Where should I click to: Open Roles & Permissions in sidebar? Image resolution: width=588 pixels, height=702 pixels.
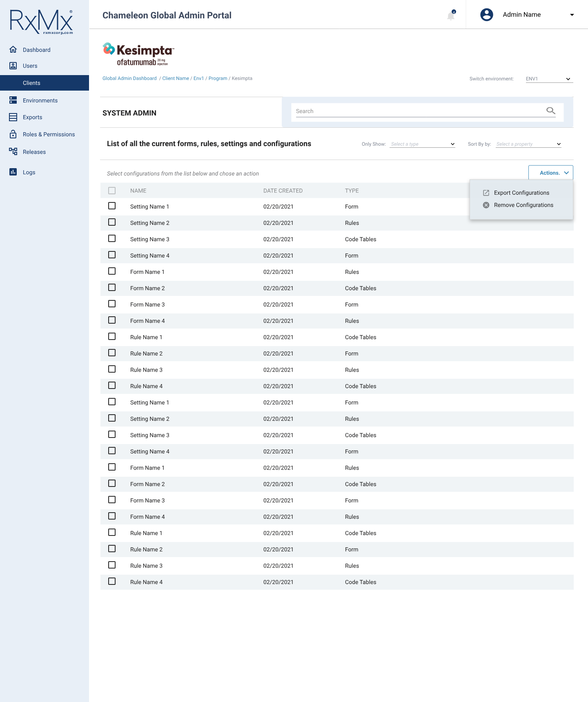tap(49, 134)
